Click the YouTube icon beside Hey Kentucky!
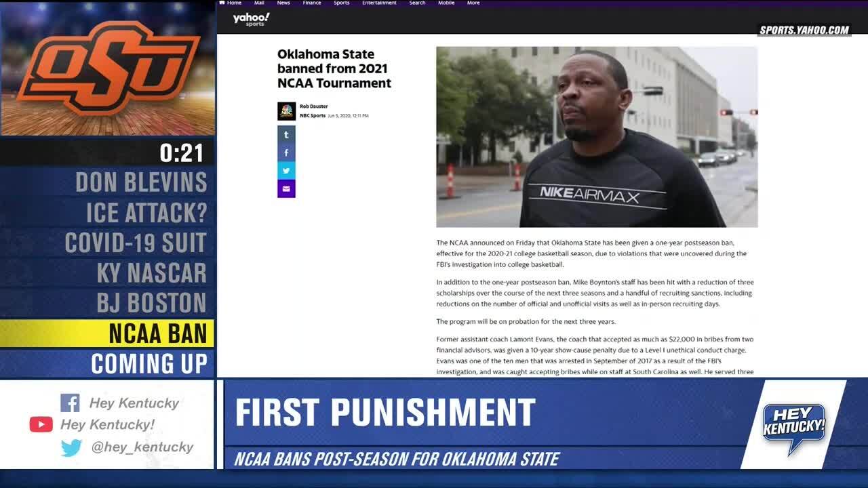This screenshot has width=868, height=488. coord(41,424)
